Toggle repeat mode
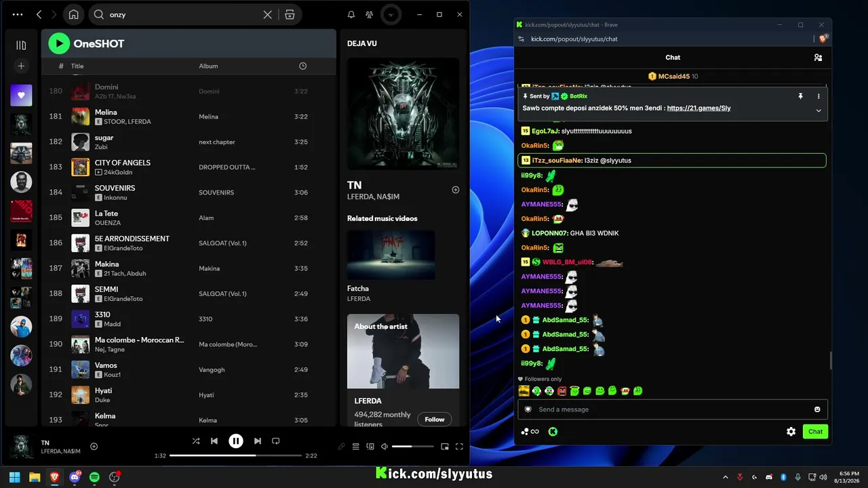This screenshot has height=488, width=868. (x=275, y=441)
